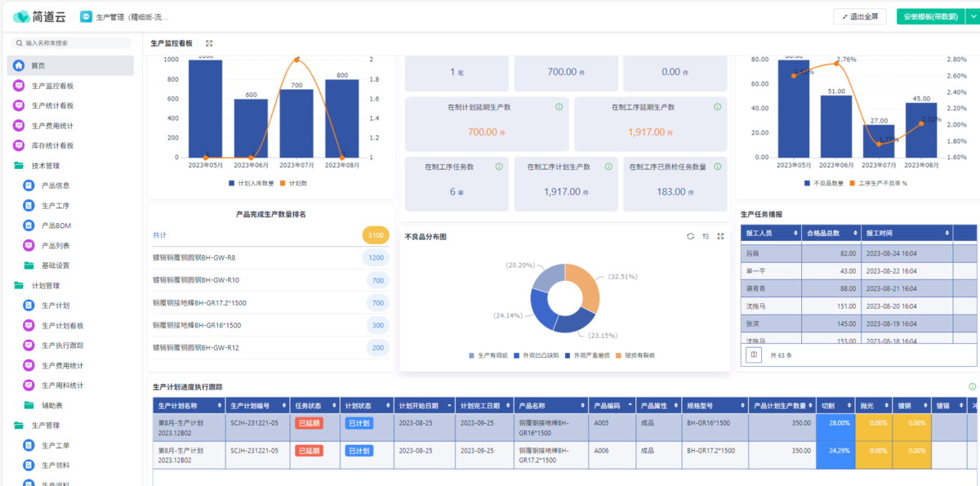Click 安装模板(带数据) button
This screenshot has width=980, height=486.
coord(930,16)
